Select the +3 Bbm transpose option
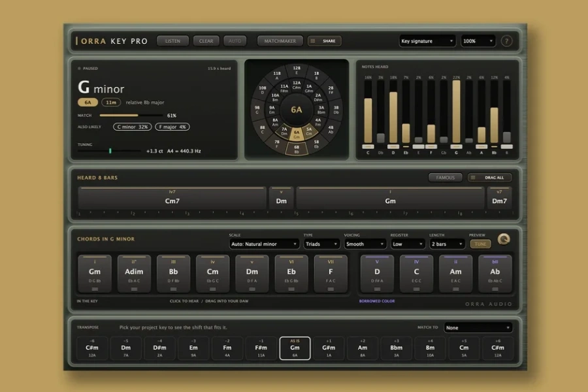The height and width of the screenshot is (392, 588). point(396,348)
